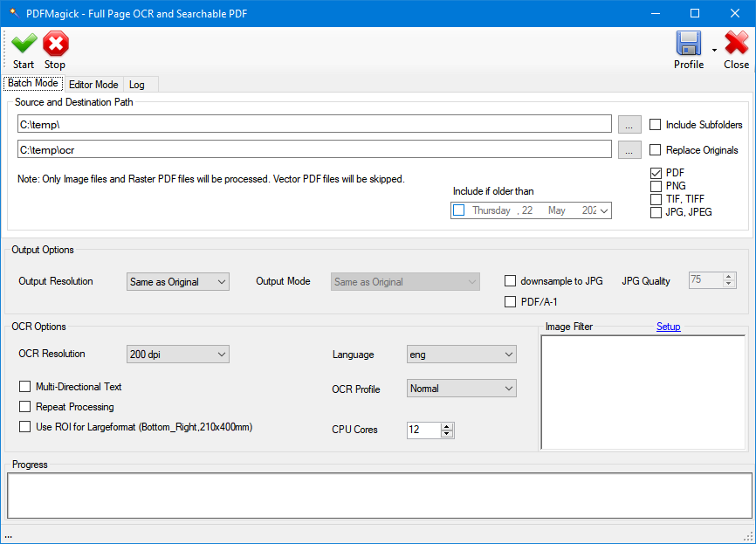Open the Image Filter Setup link
This screenshot has height=544, width=756.
point(668,327)
